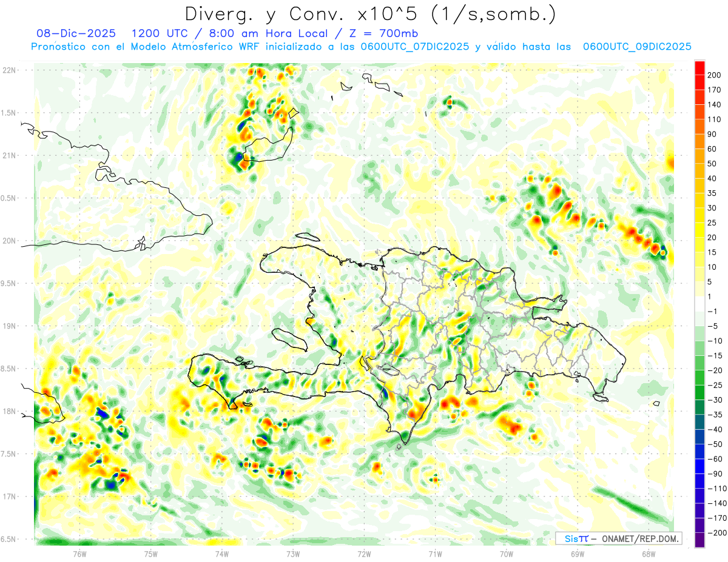This screenshot has width=728, height=562.
Task: Click the 'ONAMET/REP.DOM.' credit label
Action: click(642, 538)
